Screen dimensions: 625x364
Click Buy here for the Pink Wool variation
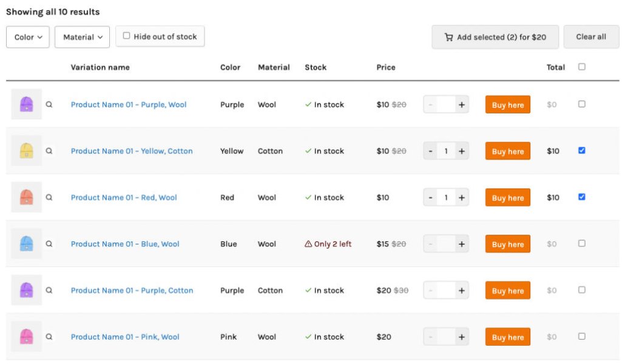click(507, 337)
